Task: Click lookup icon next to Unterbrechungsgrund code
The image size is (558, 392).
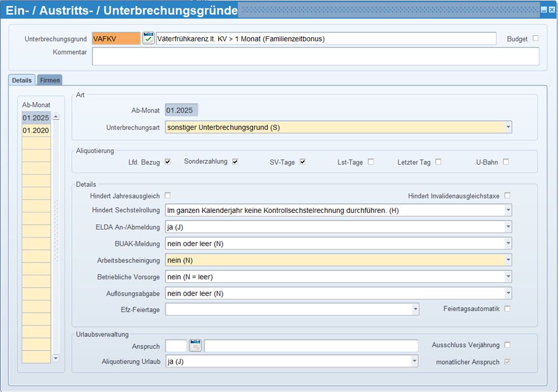Action: (x=148, y=38)
